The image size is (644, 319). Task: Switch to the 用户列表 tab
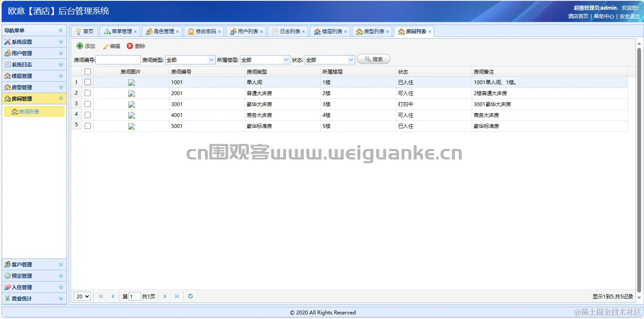pos(246,32)
